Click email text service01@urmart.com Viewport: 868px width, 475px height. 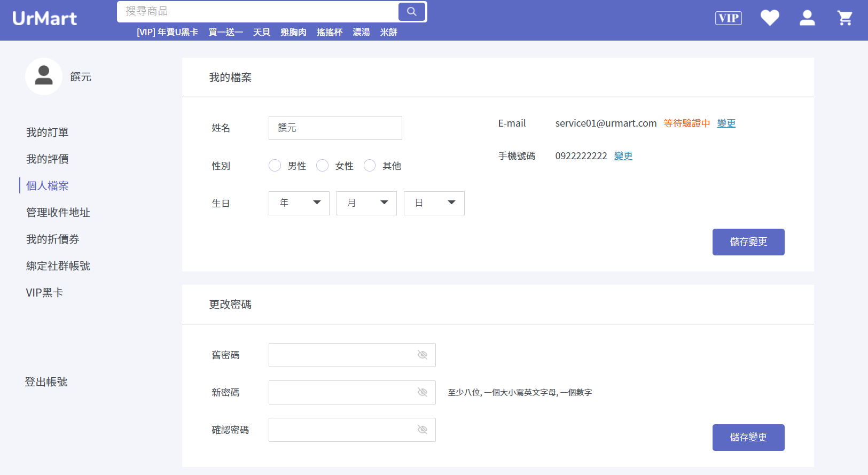[x=606, y=123]
